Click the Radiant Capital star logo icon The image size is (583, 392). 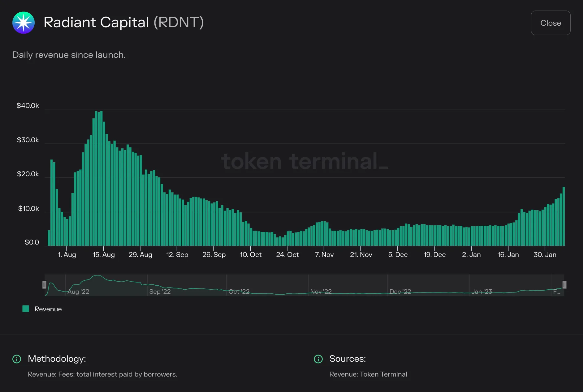pyautogui.click(x=24, y=23)
